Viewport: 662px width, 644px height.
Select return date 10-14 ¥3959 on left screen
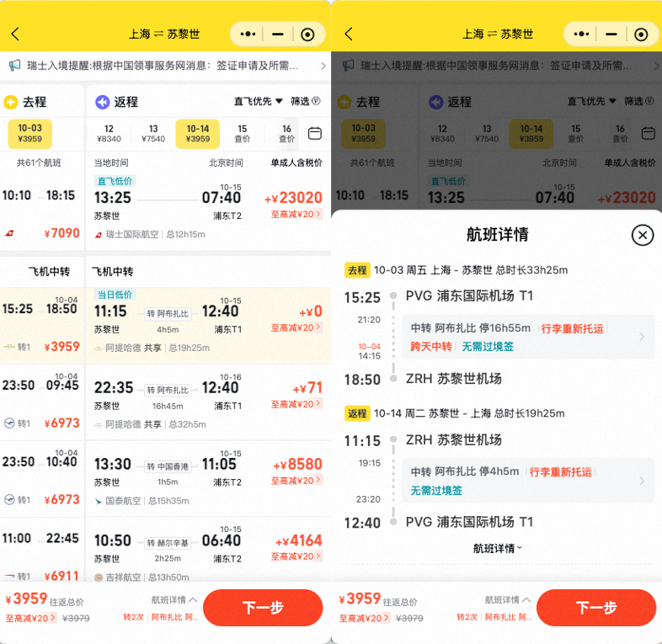tap(198, 133)
